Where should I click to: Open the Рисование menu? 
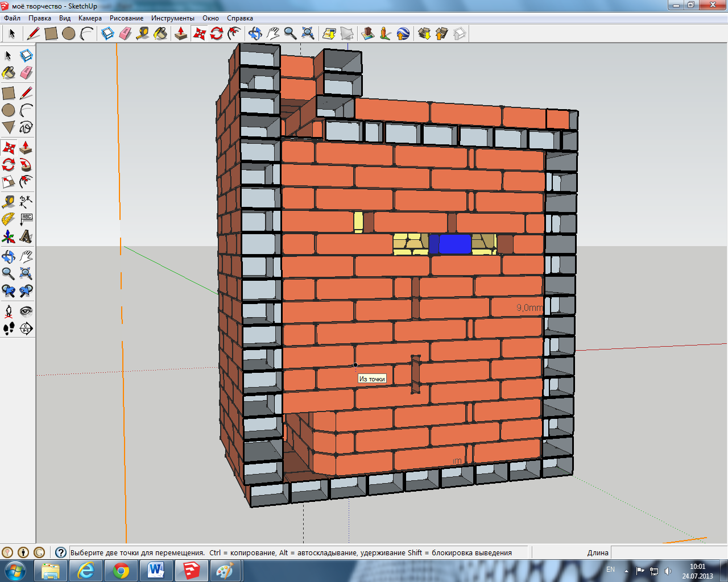coord(126,18)
